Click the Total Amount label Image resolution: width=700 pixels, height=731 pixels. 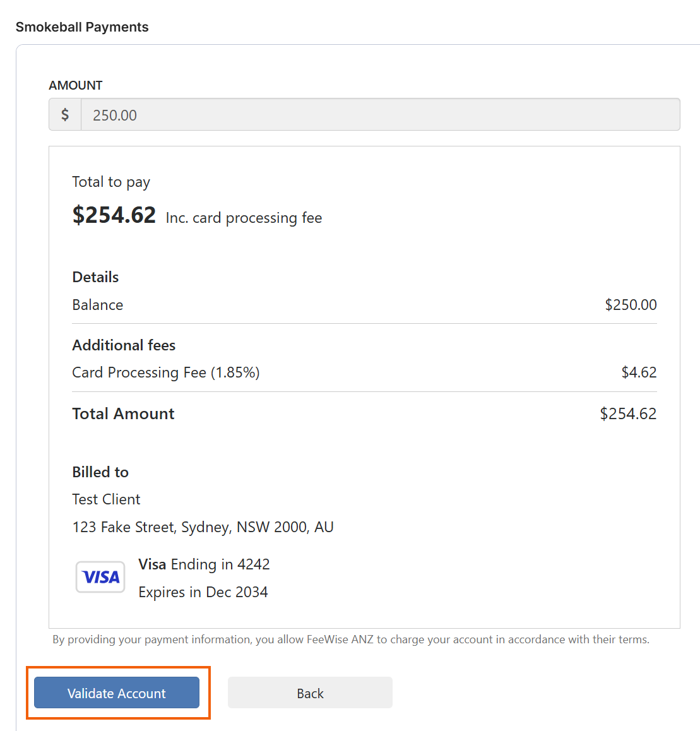[123, 413]
